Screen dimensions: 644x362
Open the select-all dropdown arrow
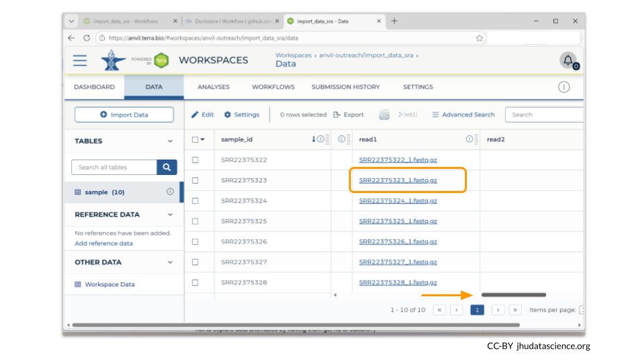click(x=203, y=139)
